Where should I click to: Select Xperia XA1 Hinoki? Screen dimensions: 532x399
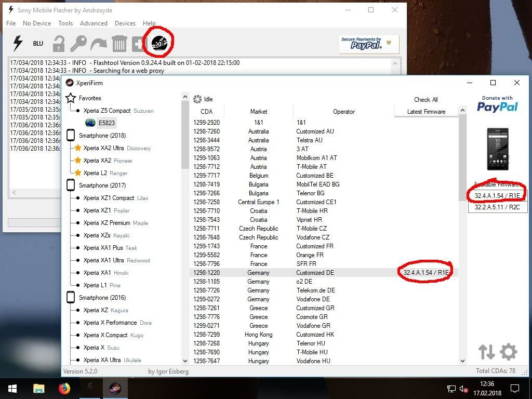tap(106, 273)
